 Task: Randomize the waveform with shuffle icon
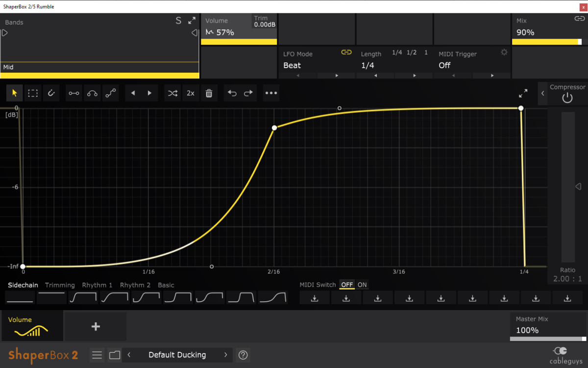(172, 93)
